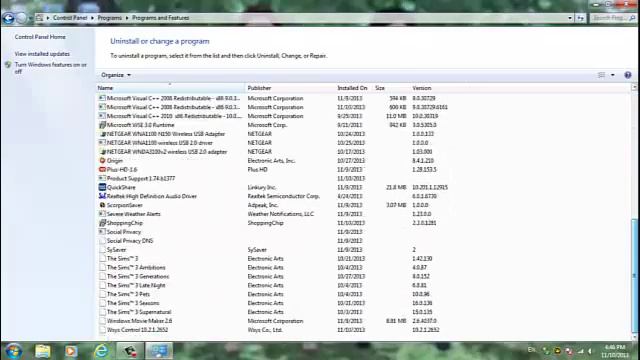The image size is (640, 360).
Task: Click the ShoppingChip program icon
Action: tap(102, 223)
